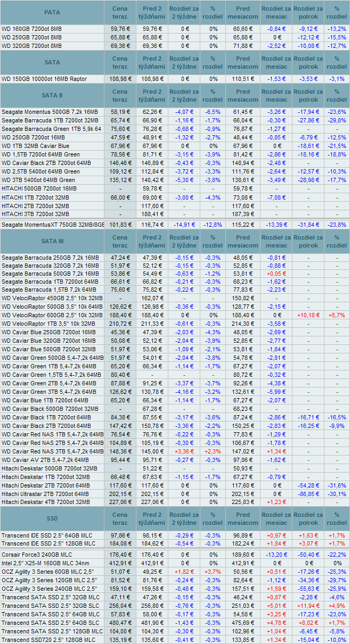Select Hitachi Deskstar 4TB 7200ot 32MB name
The height and width of the screenshot is (644, 350).
coord(46,501)
